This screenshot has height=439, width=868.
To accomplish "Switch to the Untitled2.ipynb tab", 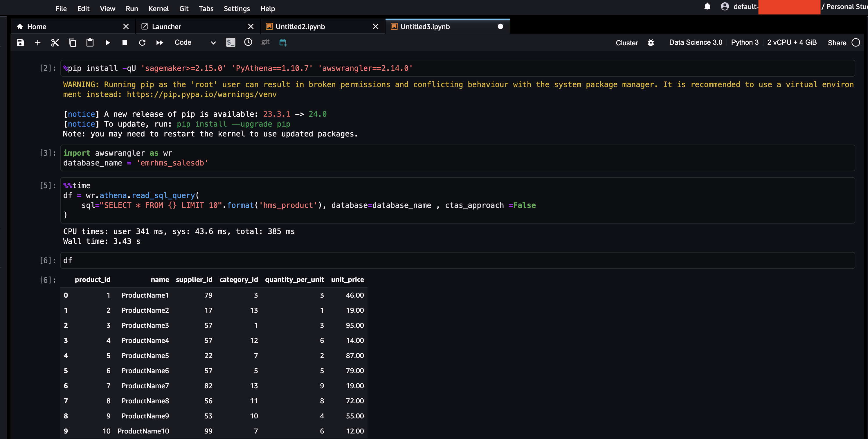I will [x=300, y=27].
